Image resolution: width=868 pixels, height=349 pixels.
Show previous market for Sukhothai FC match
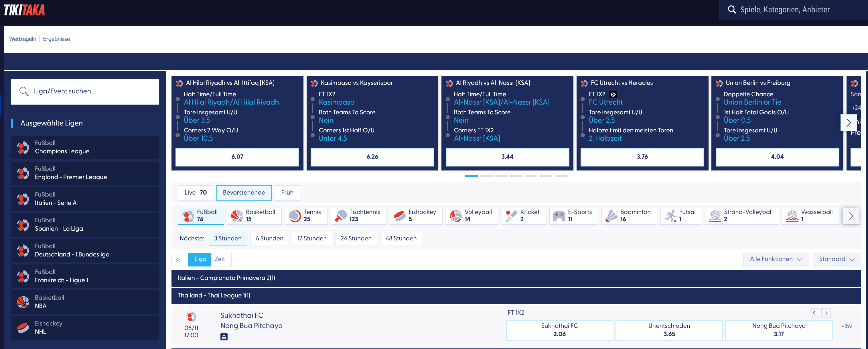(814, 313)
